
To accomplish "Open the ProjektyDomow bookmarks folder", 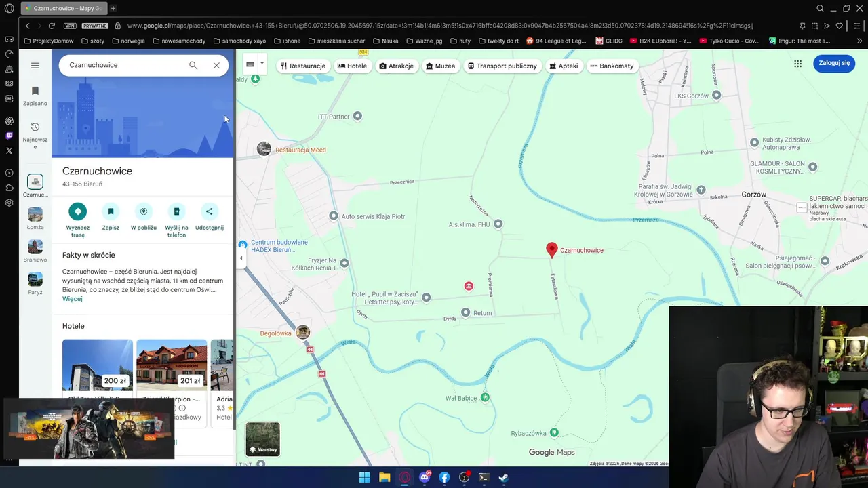I will (49, 41).
